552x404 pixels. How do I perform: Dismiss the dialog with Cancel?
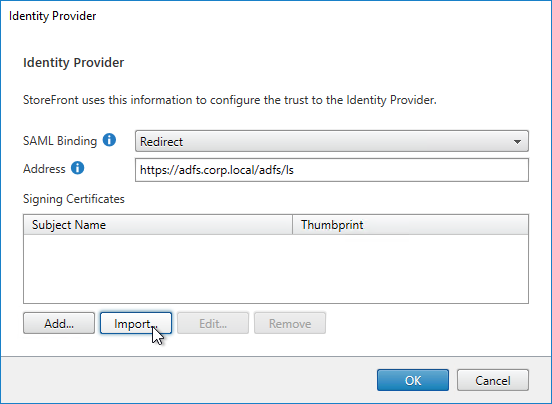tap(493, 380)
